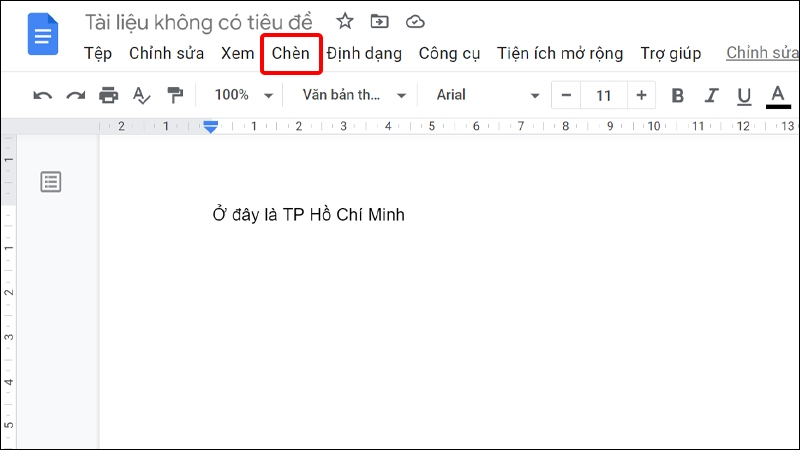Viewport: 800px width, 450px height.
Task: Run spelling and grammar check
Action: (141, 95)
